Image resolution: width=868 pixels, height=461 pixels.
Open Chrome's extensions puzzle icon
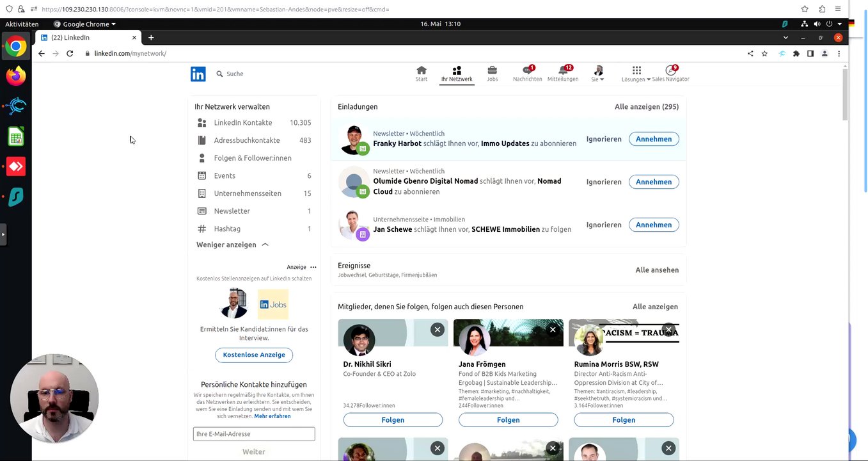tap(796, 54)
